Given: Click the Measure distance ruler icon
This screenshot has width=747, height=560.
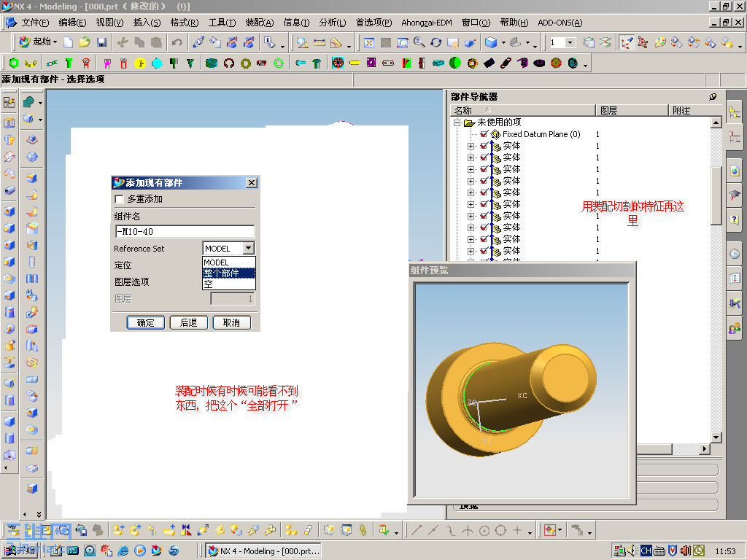Looking at the screenshot, I should coord(320,42).
